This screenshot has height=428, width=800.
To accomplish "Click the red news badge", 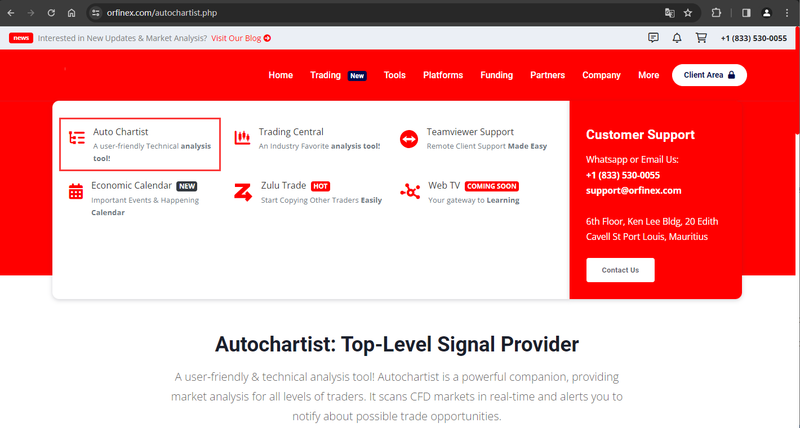I will pos(21,38).
